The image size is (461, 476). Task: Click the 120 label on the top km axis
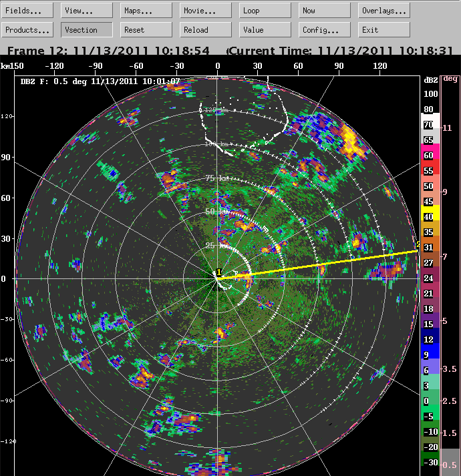(x=380, y=66)
